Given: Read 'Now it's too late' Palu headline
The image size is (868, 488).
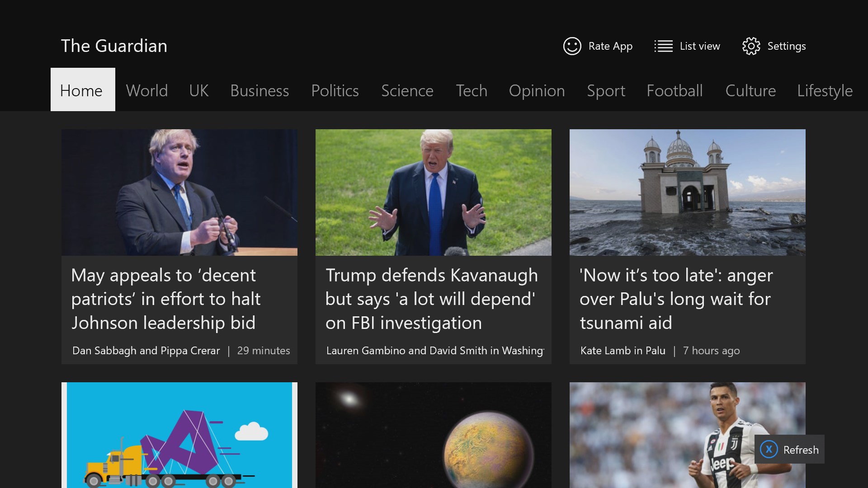Looking at the screenshot, I should [x=676, y=299].
